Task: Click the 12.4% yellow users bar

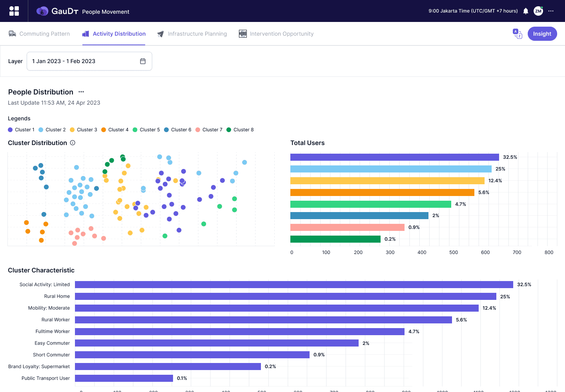Action: click(387, 181)
